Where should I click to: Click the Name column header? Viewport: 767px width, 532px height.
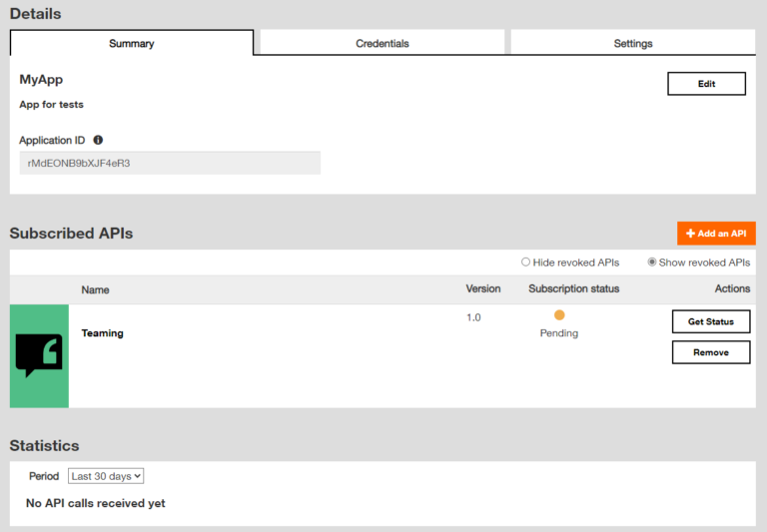96,289
